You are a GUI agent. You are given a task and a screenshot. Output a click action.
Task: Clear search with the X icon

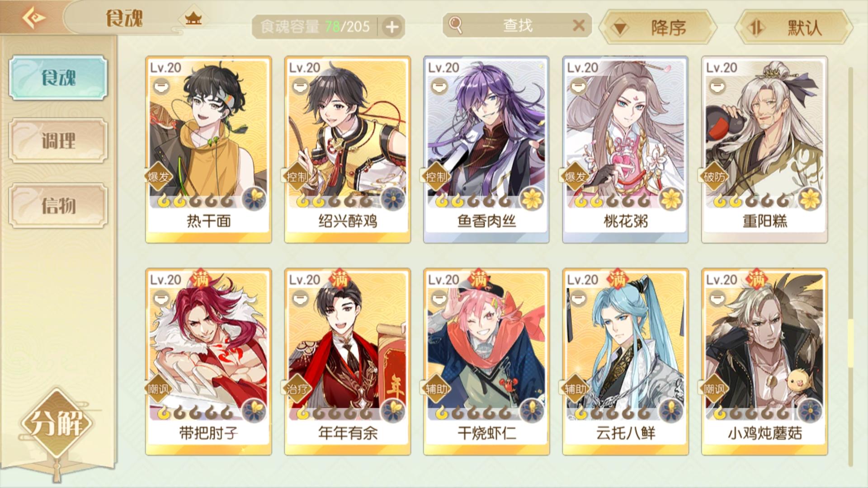579,25
